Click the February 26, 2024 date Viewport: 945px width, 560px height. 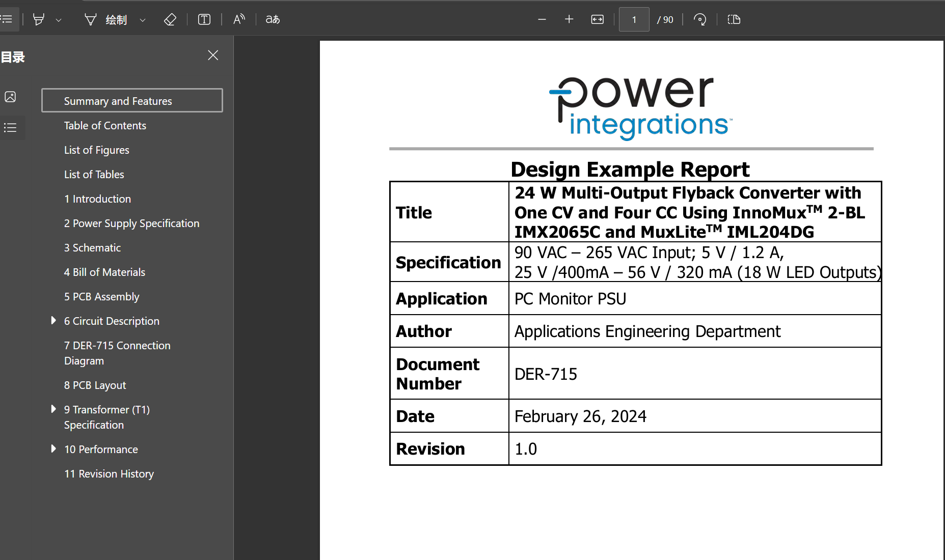[x=580, y=416]
